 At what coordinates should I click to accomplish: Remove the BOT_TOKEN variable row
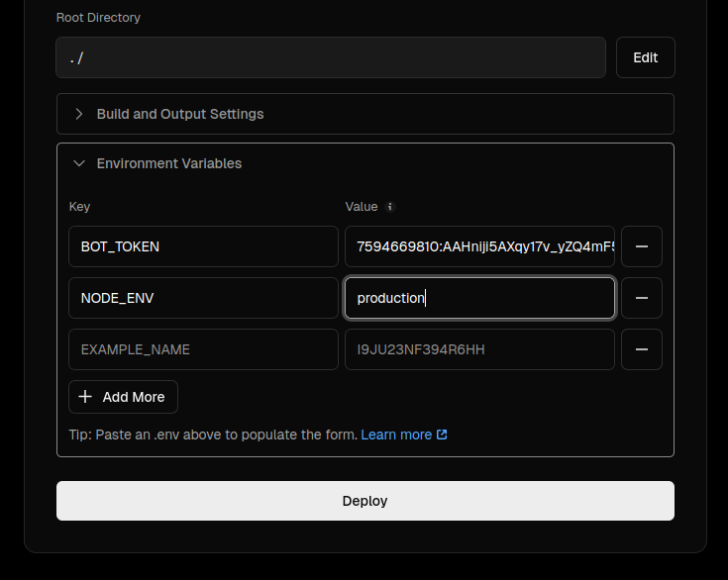642,246
